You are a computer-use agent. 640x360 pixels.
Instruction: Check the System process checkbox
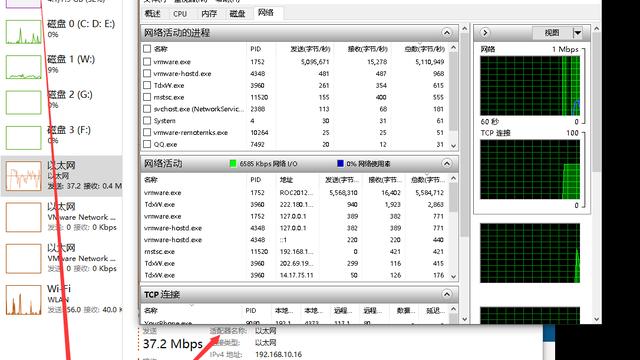click(147, 121)
